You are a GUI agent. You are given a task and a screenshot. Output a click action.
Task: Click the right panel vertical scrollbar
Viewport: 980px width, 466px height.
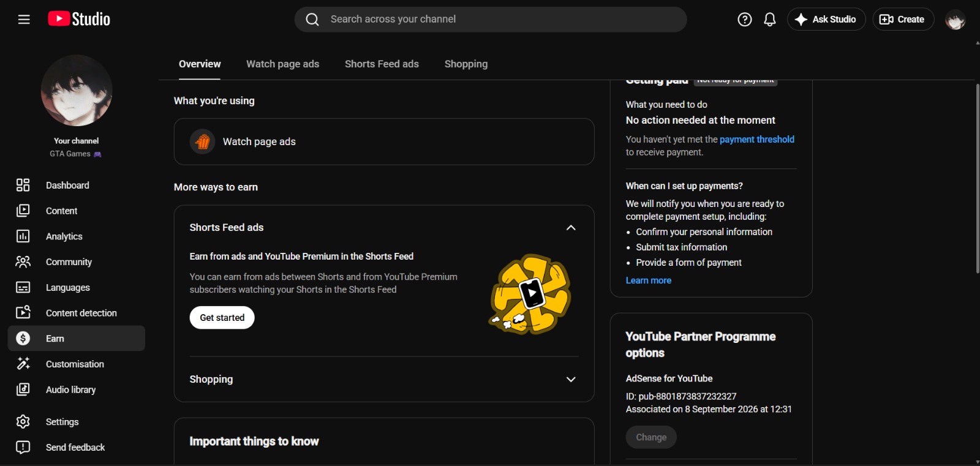(977, 178)
